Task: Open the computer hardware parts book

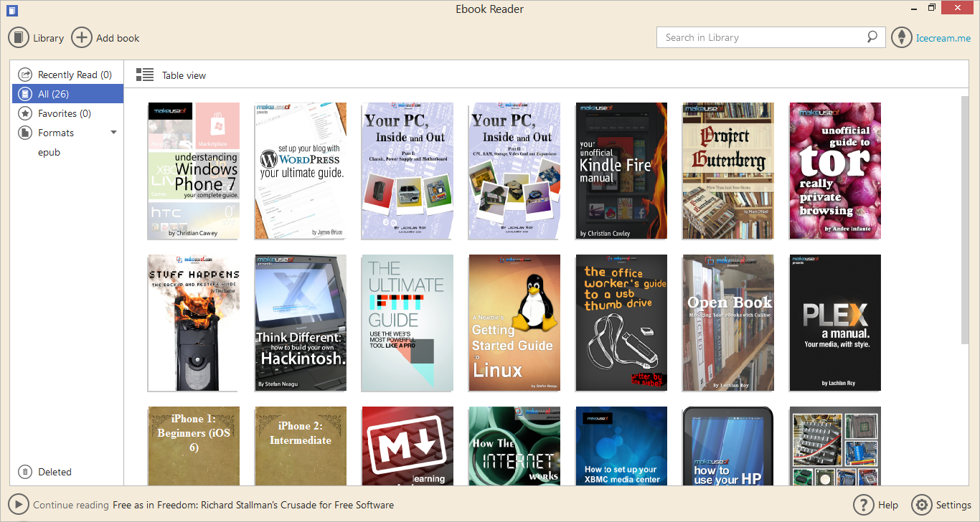Action: (x=835, y=446)
